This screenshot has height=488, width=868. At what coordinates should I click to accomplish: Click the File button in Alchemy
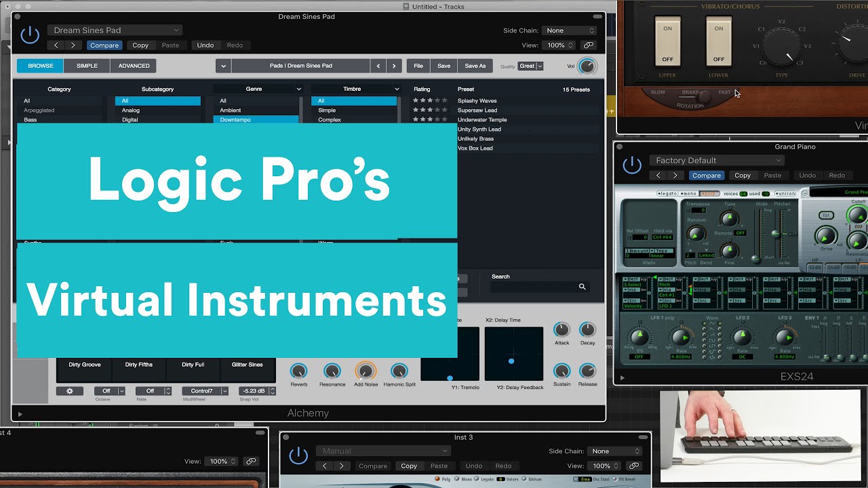(418, 66)
